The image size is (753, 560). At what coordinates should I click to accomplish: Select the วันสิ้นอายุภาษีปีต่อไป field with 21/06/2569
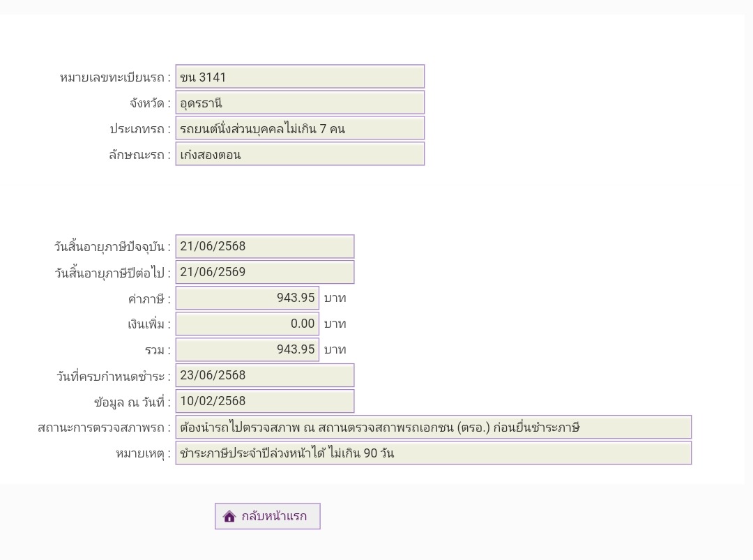click(264, 272)
